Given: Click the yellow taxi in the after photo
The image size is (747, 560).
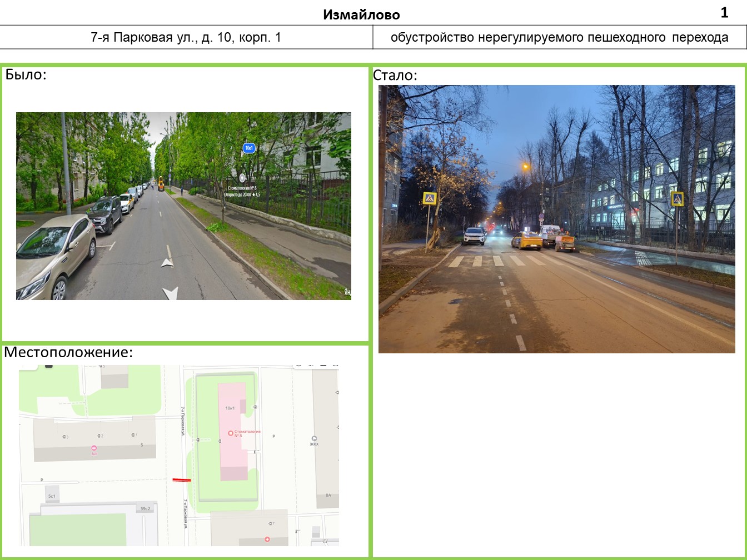Looking at the screenshot, I should [526, 240].
